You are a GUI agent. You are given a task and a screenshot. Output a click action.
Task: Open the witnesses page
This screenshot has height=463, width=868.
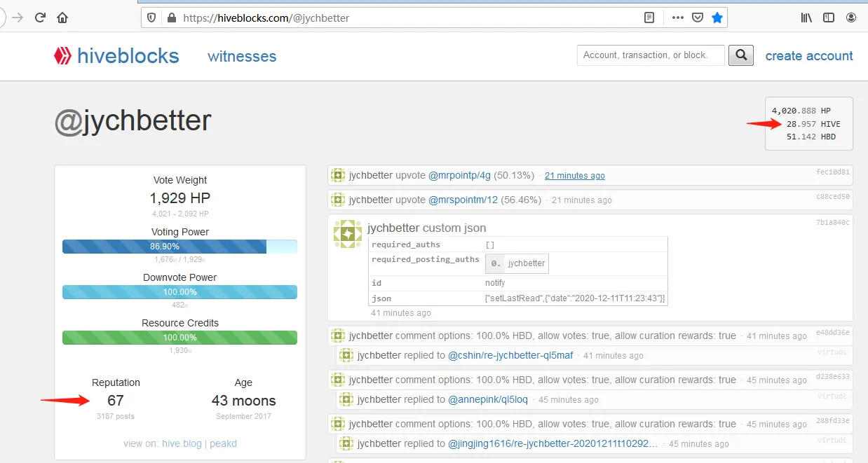pos(242,57)
